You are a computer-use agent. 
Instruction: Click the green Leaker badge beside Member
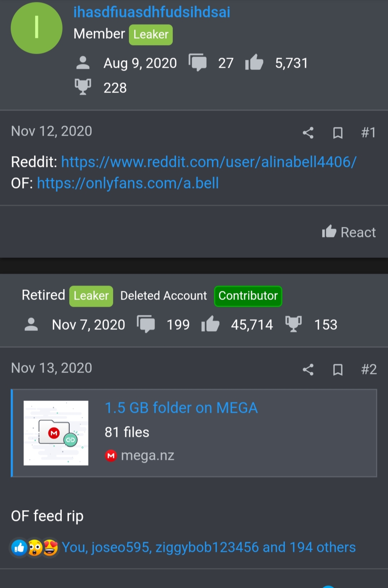[x=151, y=35]
